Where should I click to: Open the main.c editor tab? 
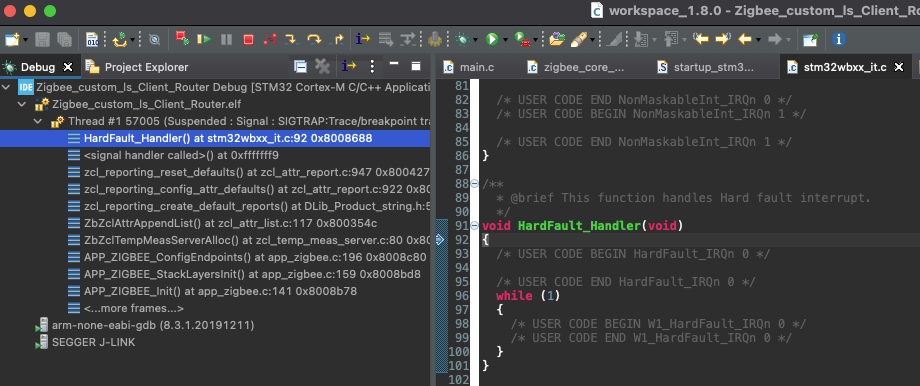tap(469, 67)
